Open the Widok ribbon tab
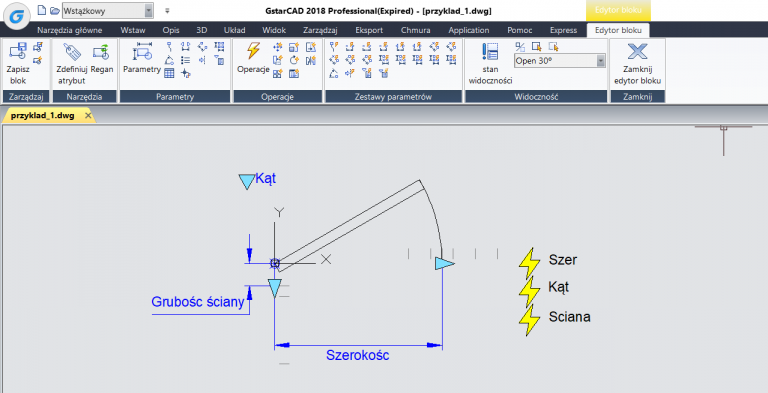 tap(274, 30)
